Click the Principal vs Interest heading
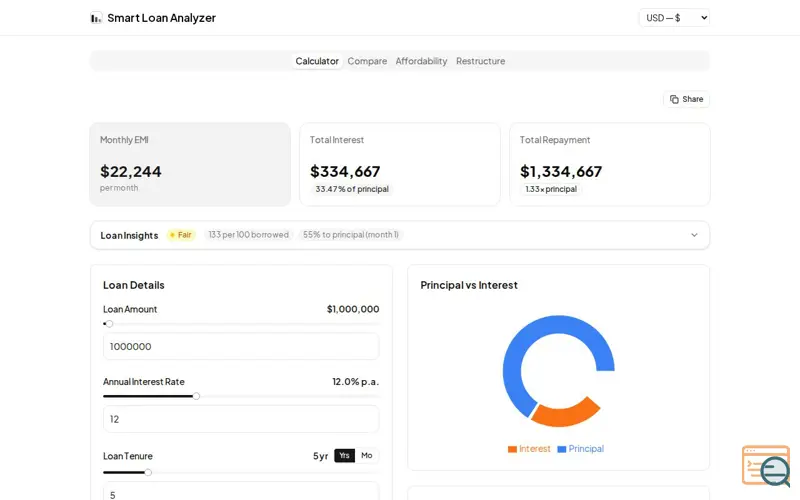Viewport: 800px width, 500px height. pyautogui.click(x=469, y=285)
